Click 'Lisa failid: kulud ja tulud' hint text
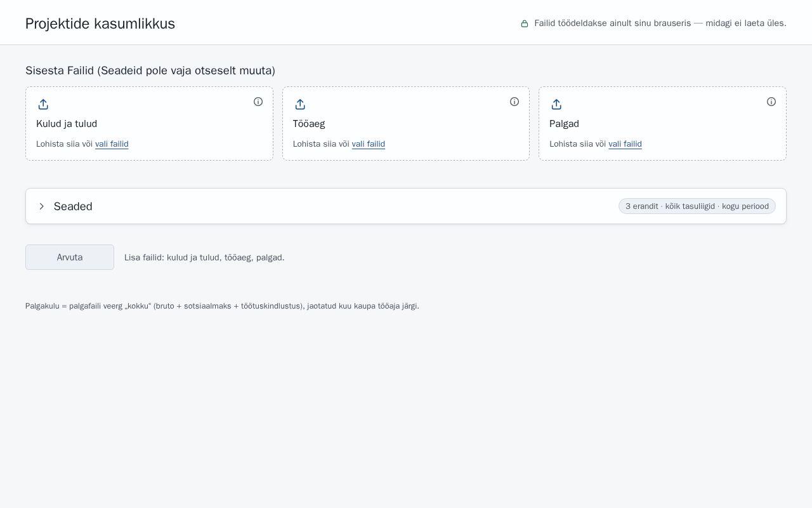 (x=204, y=257)
